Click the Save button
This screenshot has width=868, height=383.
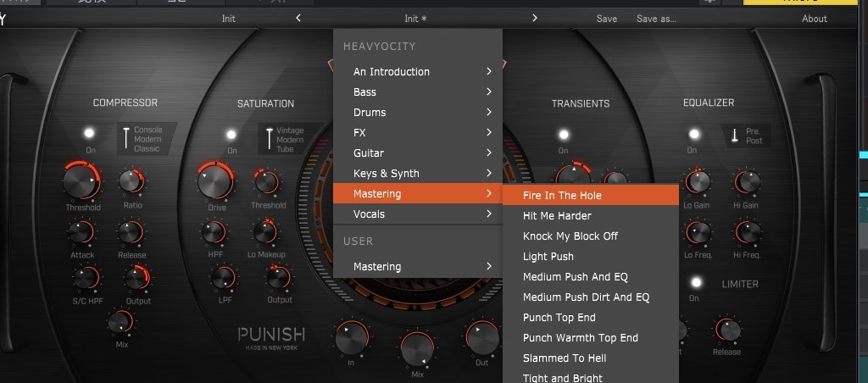(607, 19)
